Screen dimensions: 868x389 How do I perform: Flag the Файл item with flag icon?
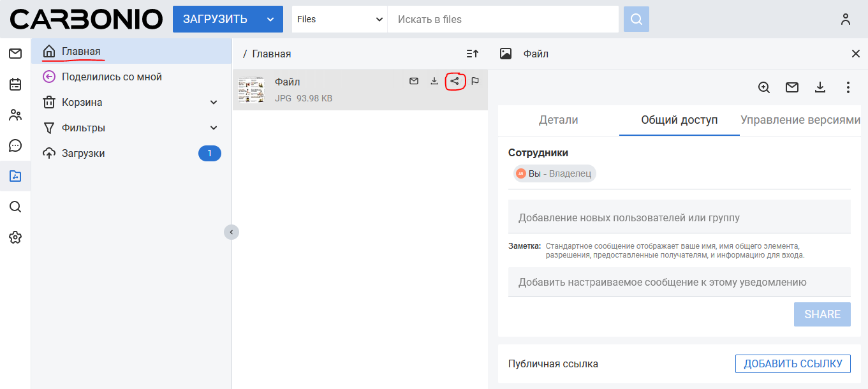pos(475,81)
